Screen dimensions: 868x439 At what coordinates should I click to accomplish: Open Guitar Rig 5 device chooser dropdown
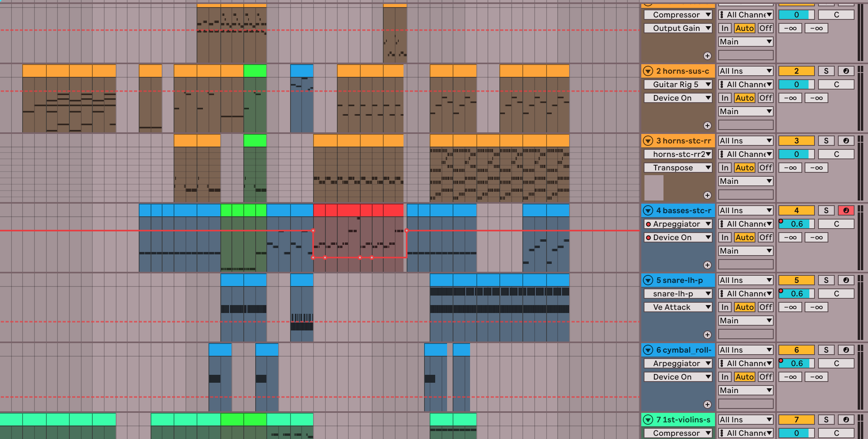[x=677, y=84]
